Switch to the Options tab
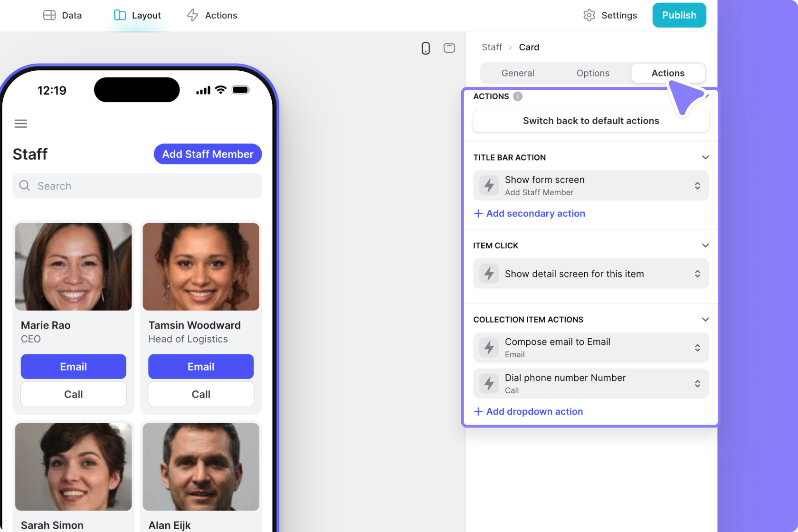The width and height of the screenshot is (798, 532). pos(592,73)
